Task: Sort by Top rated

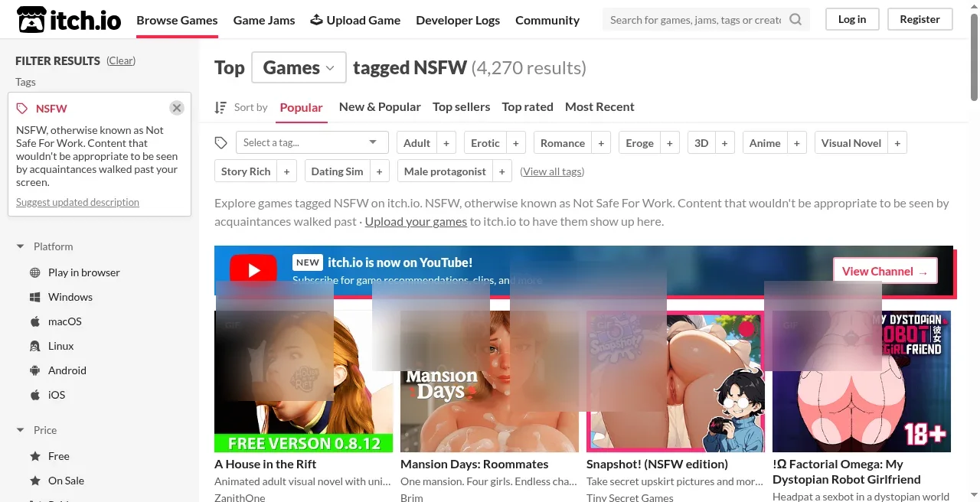Action: 528,106
